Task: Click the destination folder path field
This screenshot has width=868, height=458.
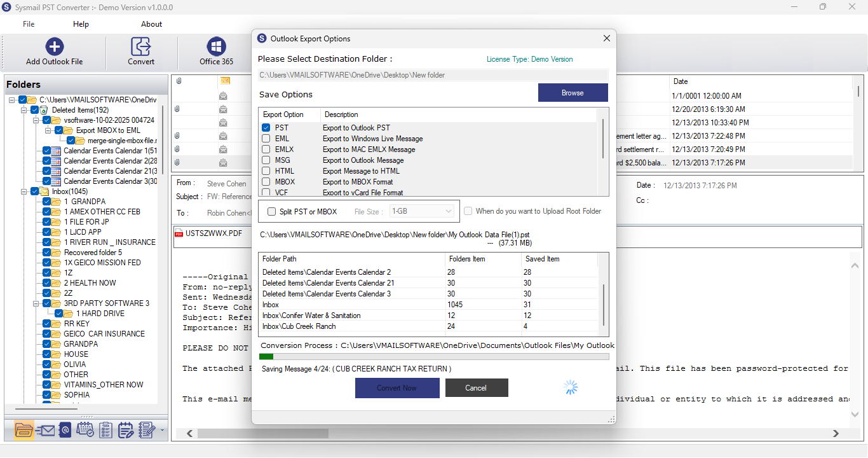Action: tap(433, 75)
